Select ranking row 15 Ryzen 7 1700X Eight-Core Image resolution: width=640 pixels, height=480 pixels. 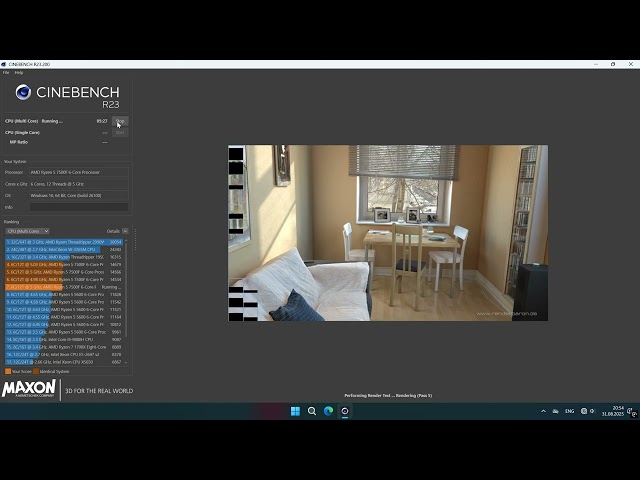[64, 347]
